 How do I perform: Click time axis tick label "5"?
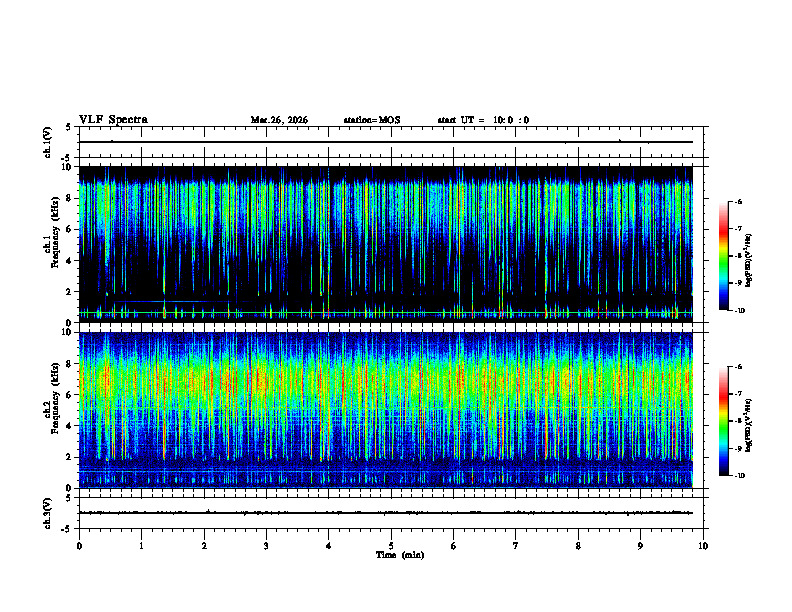tap(391, 546)
